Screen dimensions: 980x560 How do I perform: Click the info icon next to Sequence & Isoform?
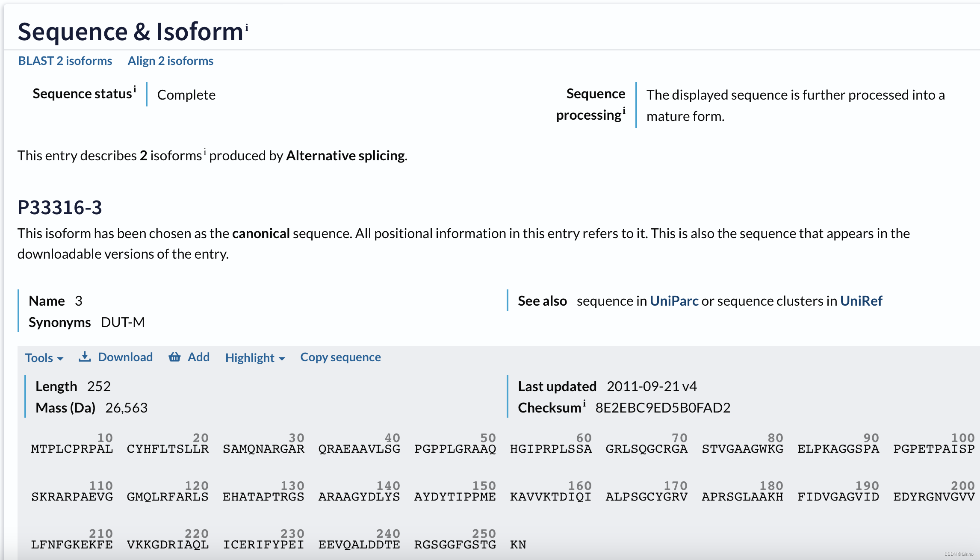[x=247, y=27]
